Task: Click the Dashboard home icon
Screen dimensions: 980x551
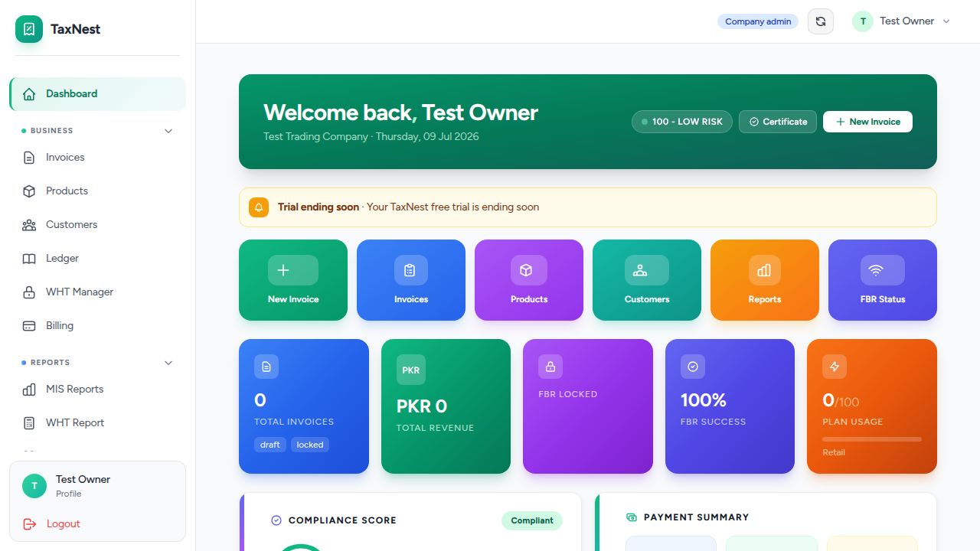Action: [29, 94]
